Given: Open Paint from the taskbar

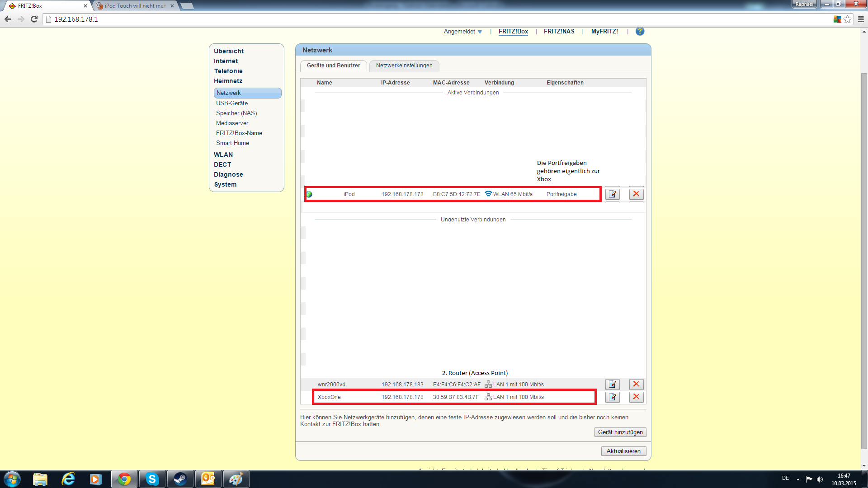Looking at the screenshot, I should [236, 479].
